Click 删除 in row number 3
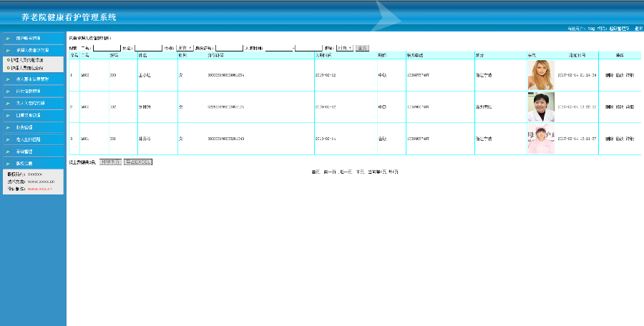Image resolution: width=644 pixels, height=326 pixels. 609,139
